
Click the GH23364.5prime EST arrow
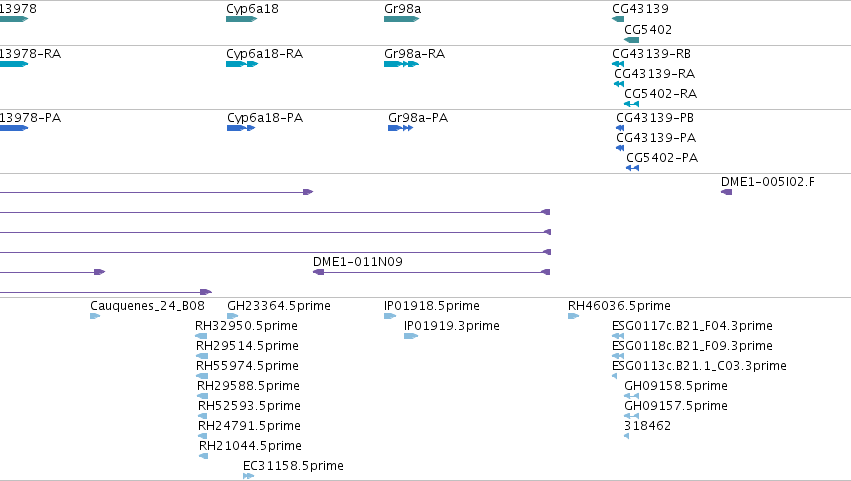(233, 316)
